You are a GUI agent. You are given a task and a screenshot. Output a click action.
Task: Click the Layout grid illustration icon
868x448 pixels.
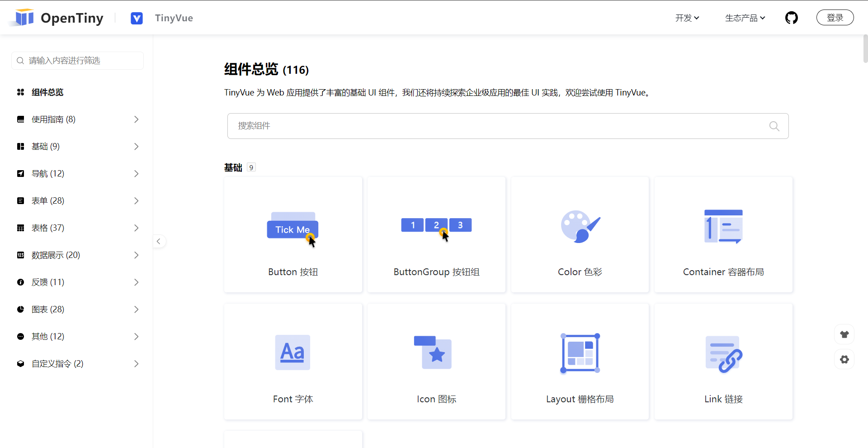(580, 353)
